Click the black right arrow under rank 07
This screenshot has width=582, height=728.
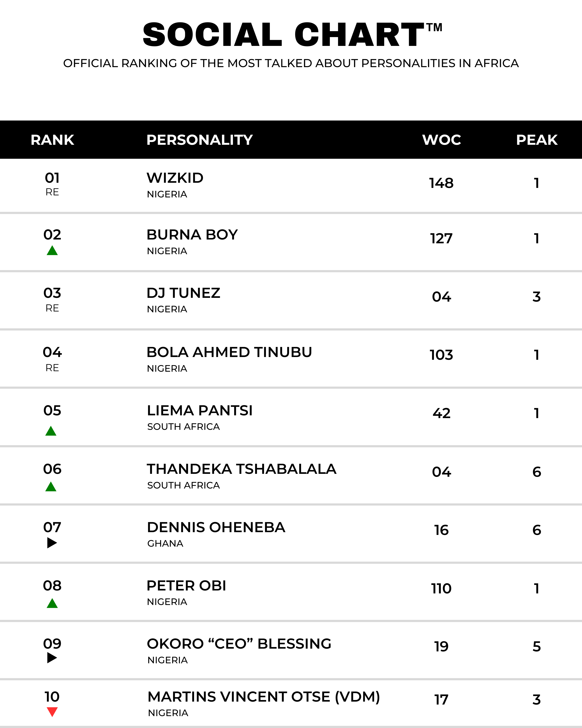tap(52, 543)
